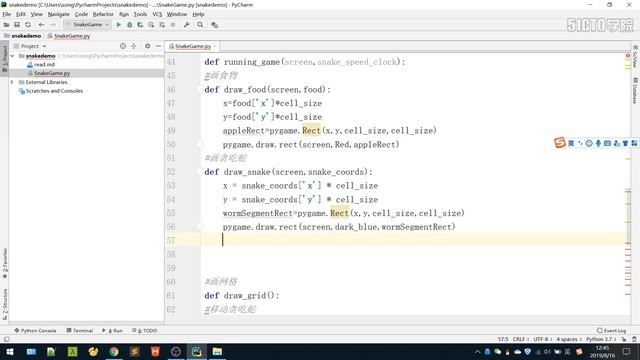Viewport: 640px width, 360px height.
Task: Click the Run with Coverage icon
Action: pyautogui.click(x=140, y=25)
